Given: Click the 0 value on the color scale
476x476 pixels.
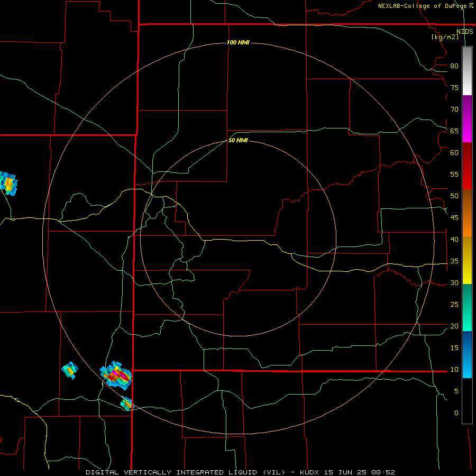Looking at the screenshot, I should [x=456, y=413].
